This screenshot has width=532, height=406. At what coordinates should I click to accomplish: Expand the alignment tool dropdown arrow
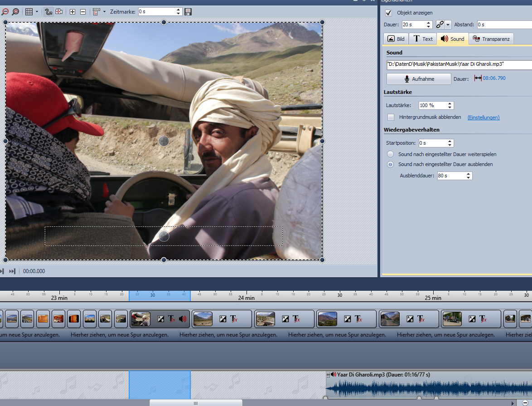(x=104, y=12)
